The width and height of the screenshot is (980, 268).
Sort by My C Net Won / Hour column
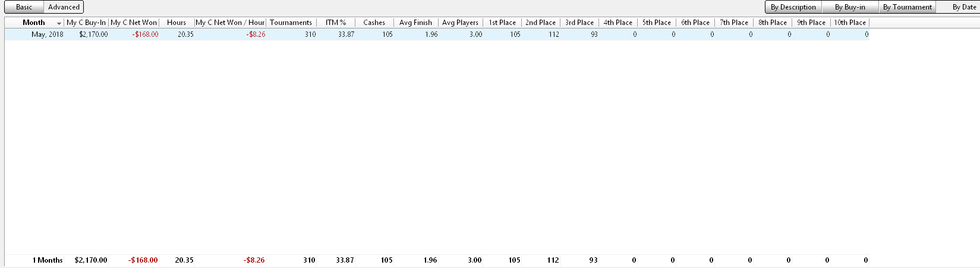click(x=230, y=23)
